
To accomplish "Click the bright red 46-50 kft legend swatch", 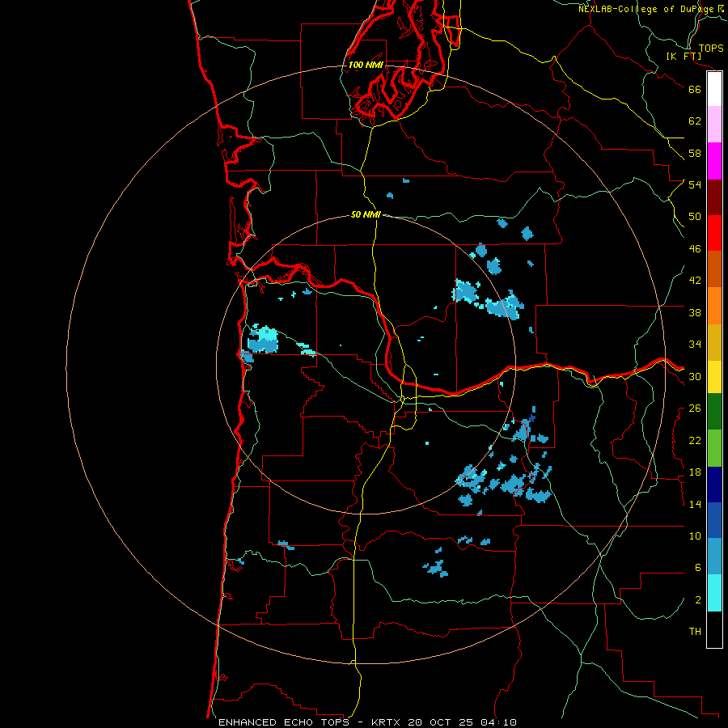I will point(714,233).
